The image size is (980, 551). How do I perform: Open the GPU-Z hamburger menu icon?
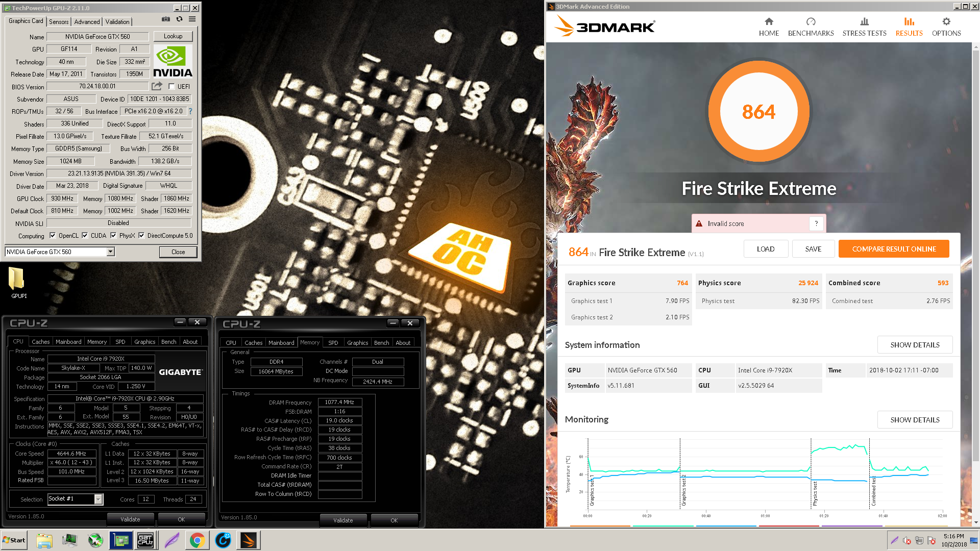(x=192, y=19)
